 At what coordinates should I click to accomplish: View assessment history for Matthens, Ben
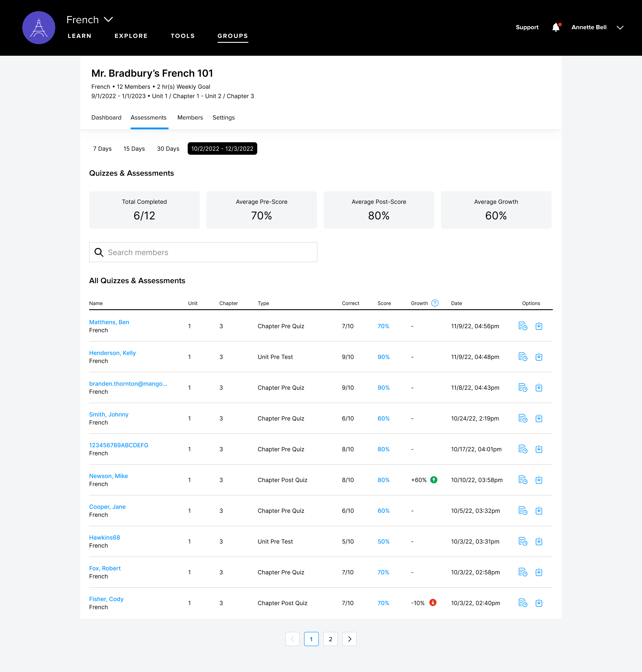[x=523, y=326]
